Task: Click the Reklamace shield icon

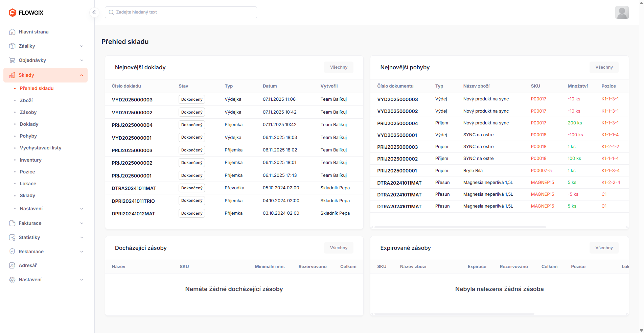Action: [12, 252]
